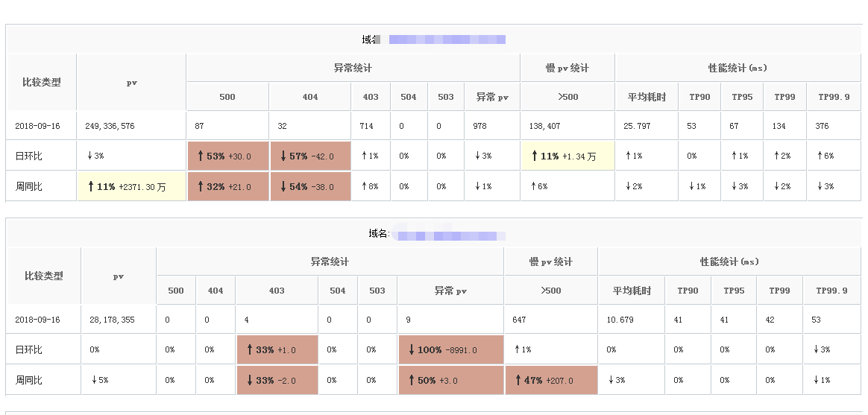Click the 647 slow pv value
Image resolution: width=868 pixels, height=415 pixels.
[520, 320]
